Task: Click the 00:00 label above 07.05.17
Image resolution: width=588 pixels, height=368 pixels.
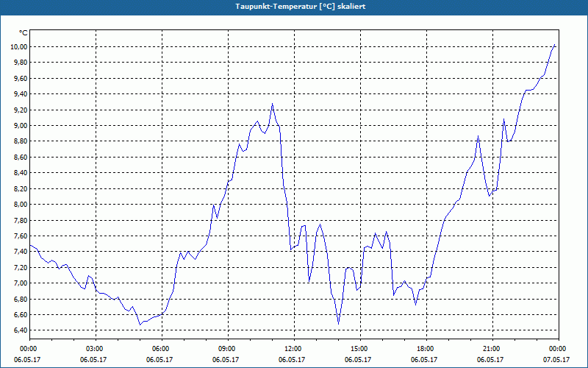Action: click(559, 349)
